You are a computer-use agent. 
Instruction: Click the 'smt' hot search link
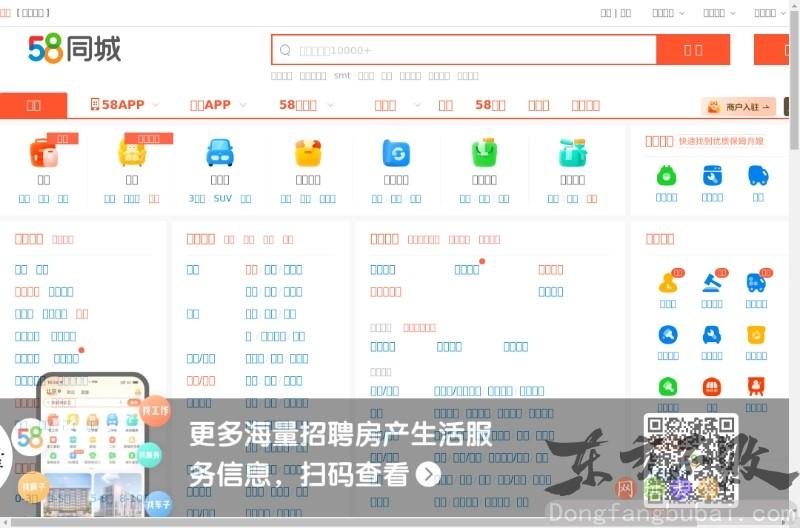click(x=342, y=76)
